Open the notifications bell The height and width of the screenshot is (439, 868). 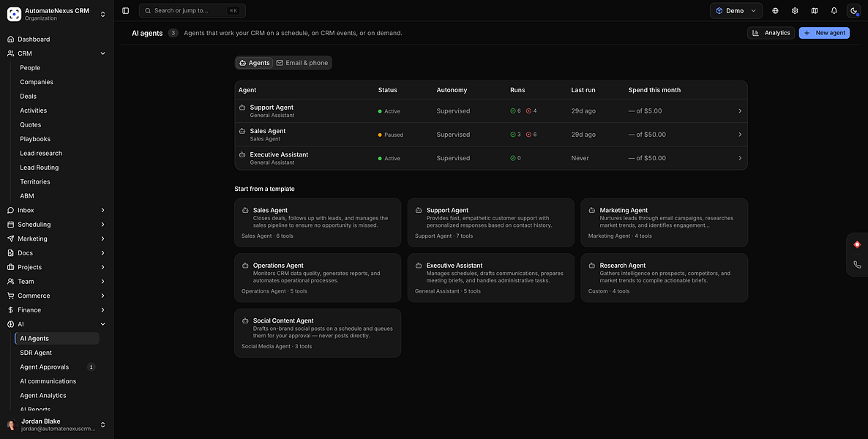834,10
